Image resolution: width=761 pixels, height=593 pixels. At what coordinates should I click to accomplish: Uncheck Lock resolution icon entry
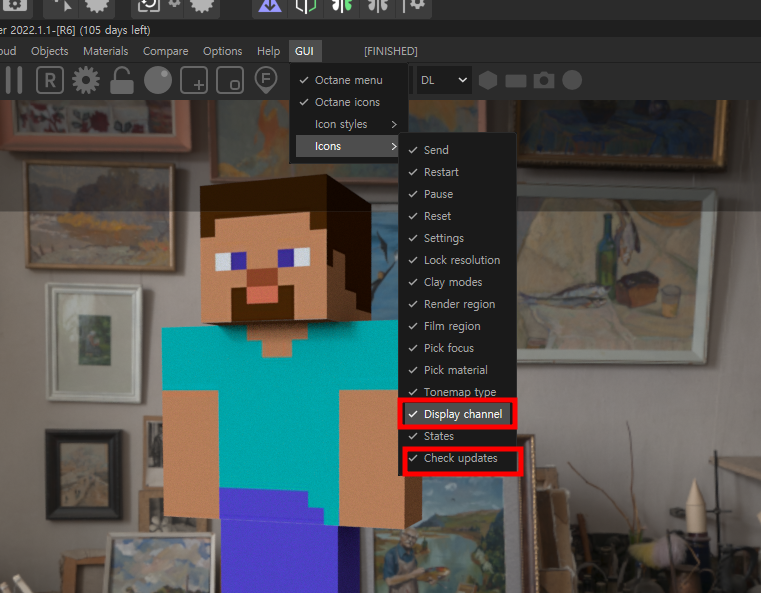click(x=457, y=260)
